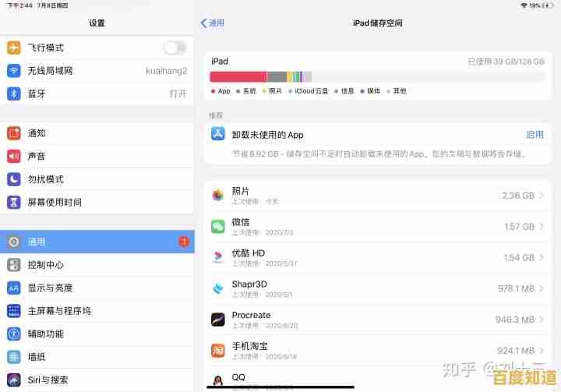The image size is (561, 392).
Task: Open 手机淘宝 storage details via its chevron
Action: tap(542, 351)
